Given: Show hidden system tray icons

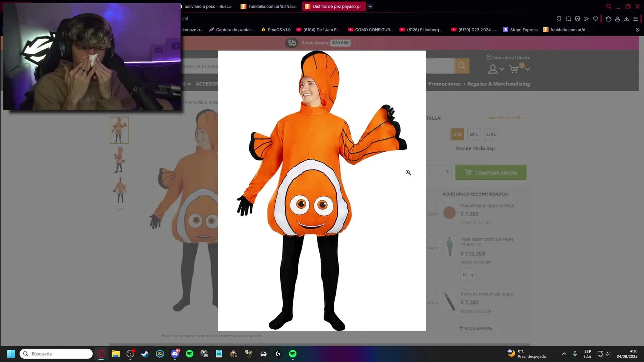Looking at the screenshot, I should click(564, 354).
